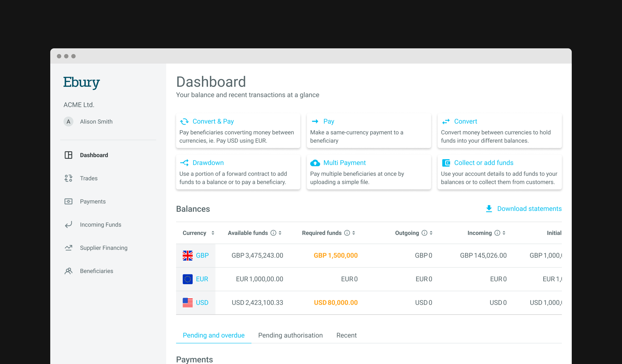Open Alison Smith's avatar icon
622x364 pixels.
pyautogui.click(x=68, y=121)
